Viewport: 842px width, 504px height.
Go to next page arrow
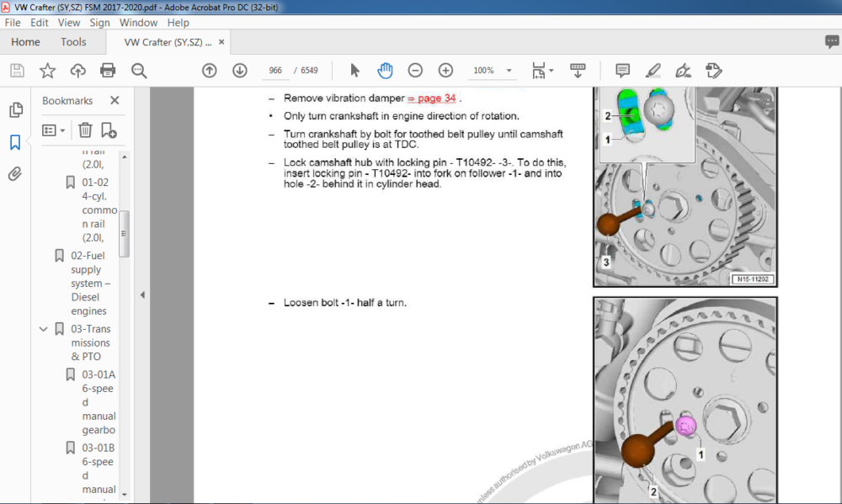coord(239,71)
